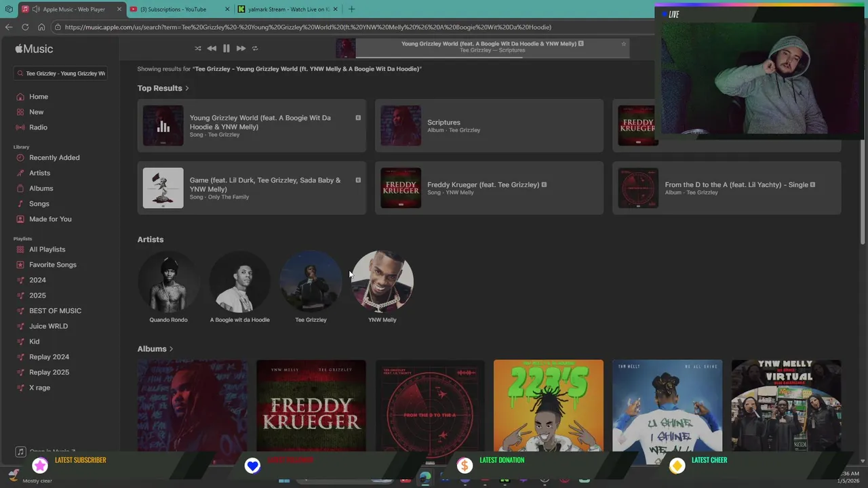
Task: Click the page vertical scrollbar
Action: 863,192
